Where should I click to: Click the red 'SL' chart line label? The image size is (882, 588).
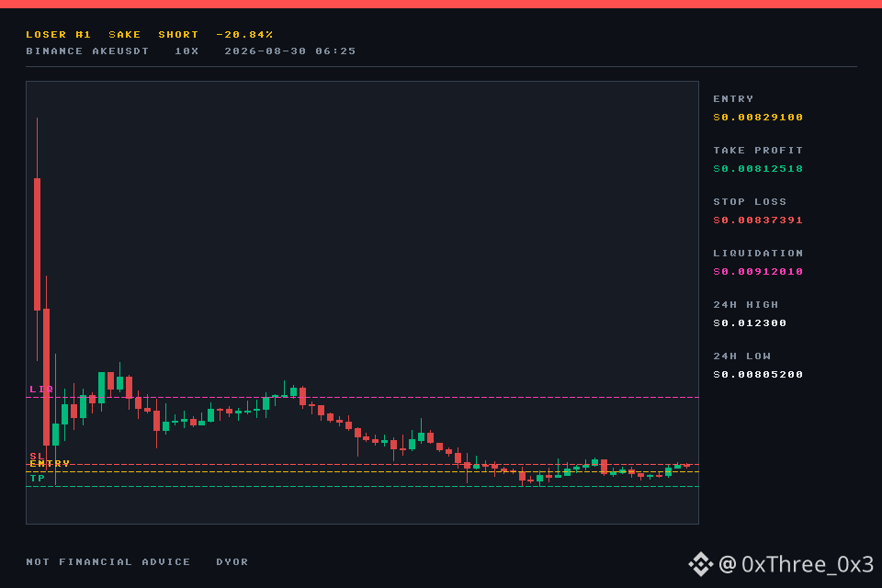[x=37, y=457]
